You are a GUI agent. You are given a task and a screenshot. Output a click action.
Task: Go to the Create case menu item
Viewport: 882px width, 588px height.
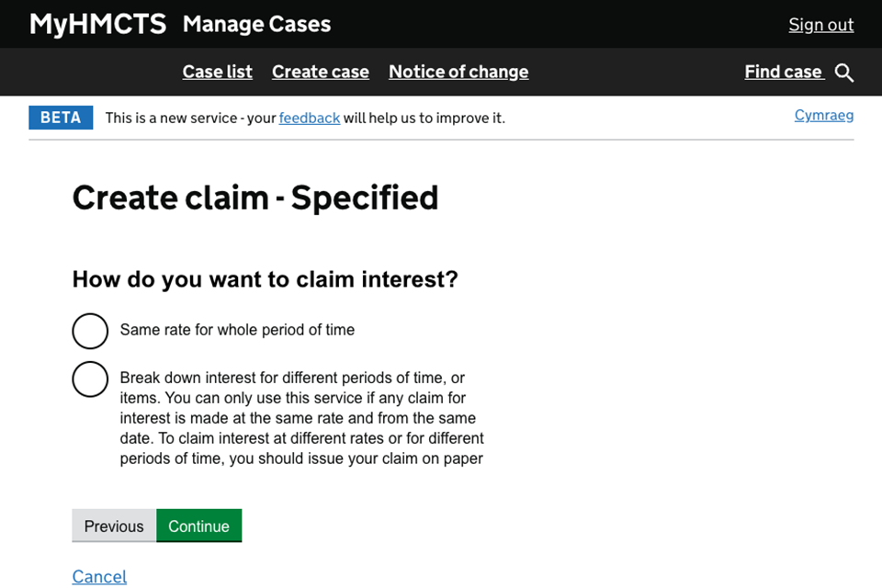click(x=320, y=72)
